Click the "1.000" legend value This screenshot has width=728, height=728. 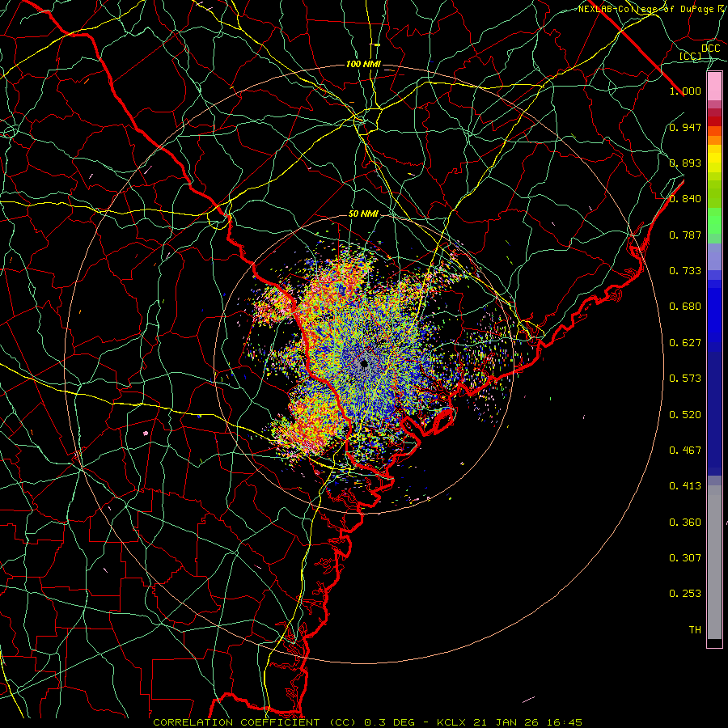coord(685,91)
